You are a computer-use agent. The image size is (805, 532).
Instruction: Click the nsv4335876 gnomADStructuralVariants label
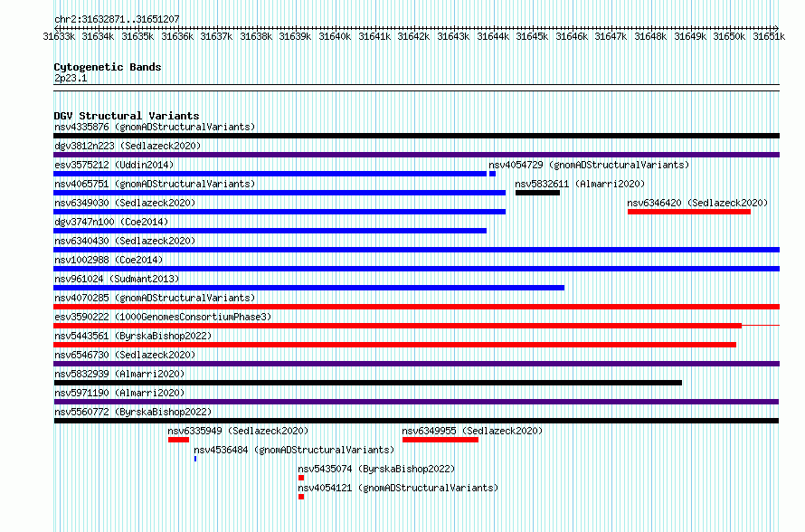[155, 127]
